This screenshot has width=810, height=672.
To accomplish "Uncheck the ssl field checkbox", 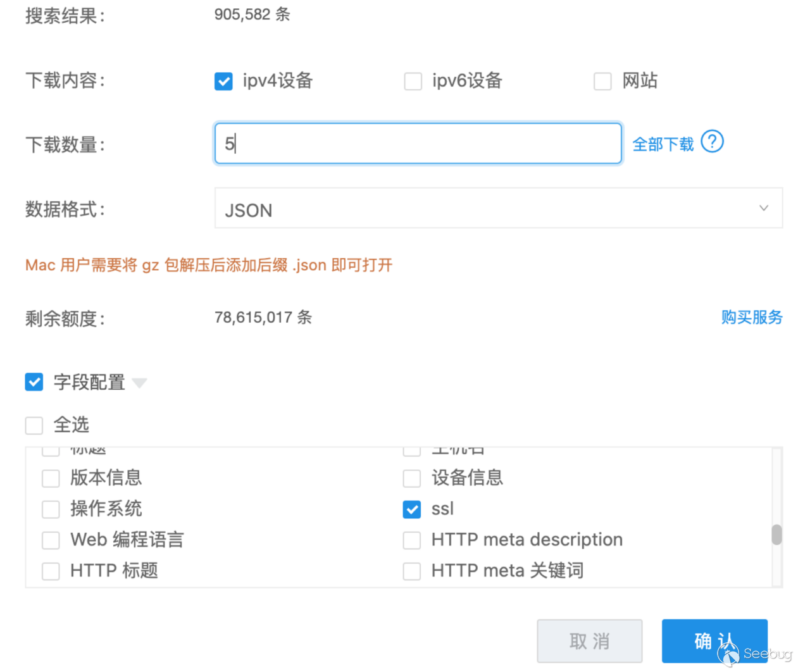I will pos(412,509).
